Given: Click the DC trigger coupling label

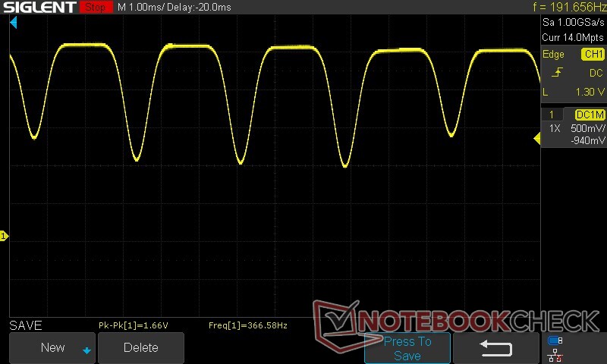Looking at the screenshot, I should [596, 73].
